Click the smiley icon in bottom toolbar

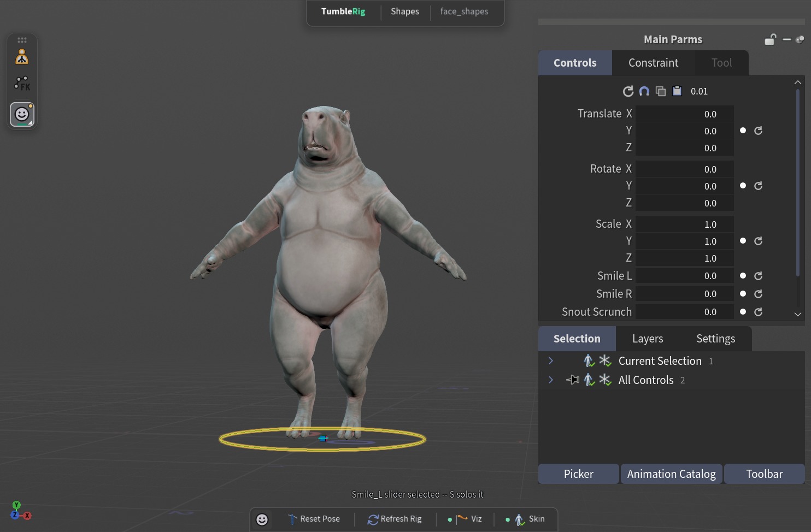tap(262, 519)
